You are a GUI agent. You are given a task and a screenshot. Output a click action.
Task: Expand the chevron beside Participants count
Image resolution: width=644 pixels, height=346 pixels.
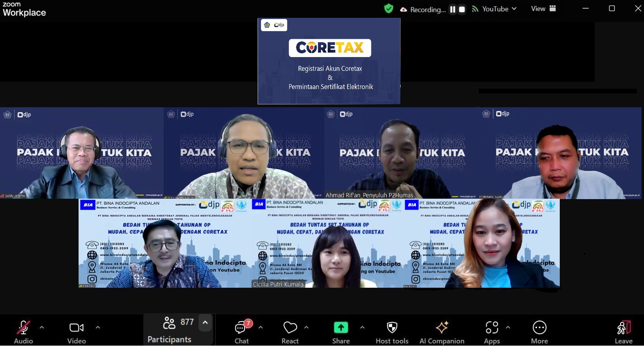pos(205,323)
